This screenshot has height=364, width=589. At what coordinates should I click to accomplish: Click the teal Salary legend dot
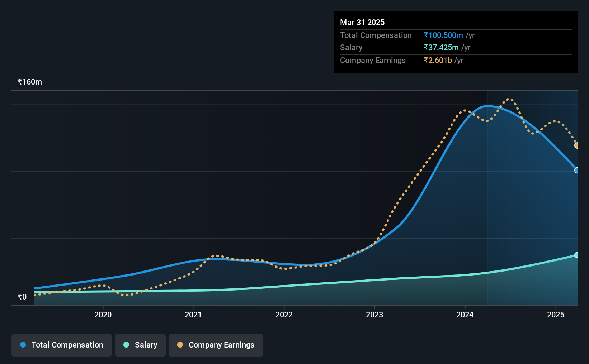coord(126,345)
